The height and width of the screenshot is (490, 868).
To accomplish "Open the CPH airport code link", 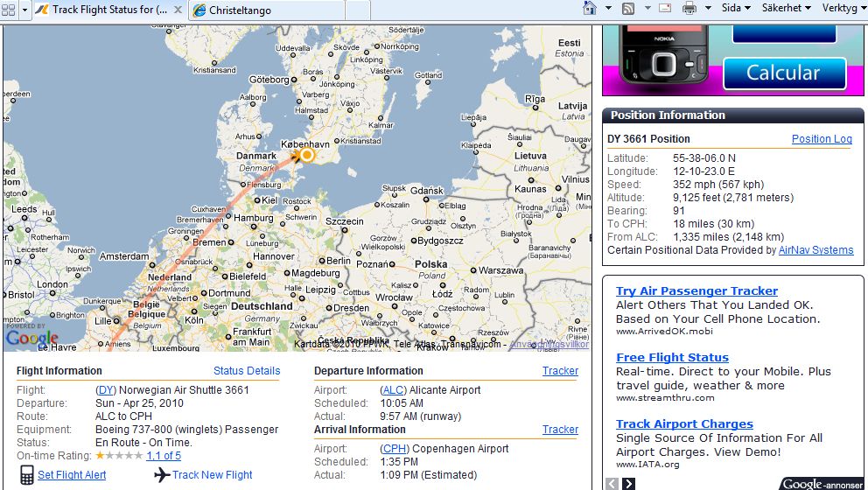I will click(x=395, y=449).
